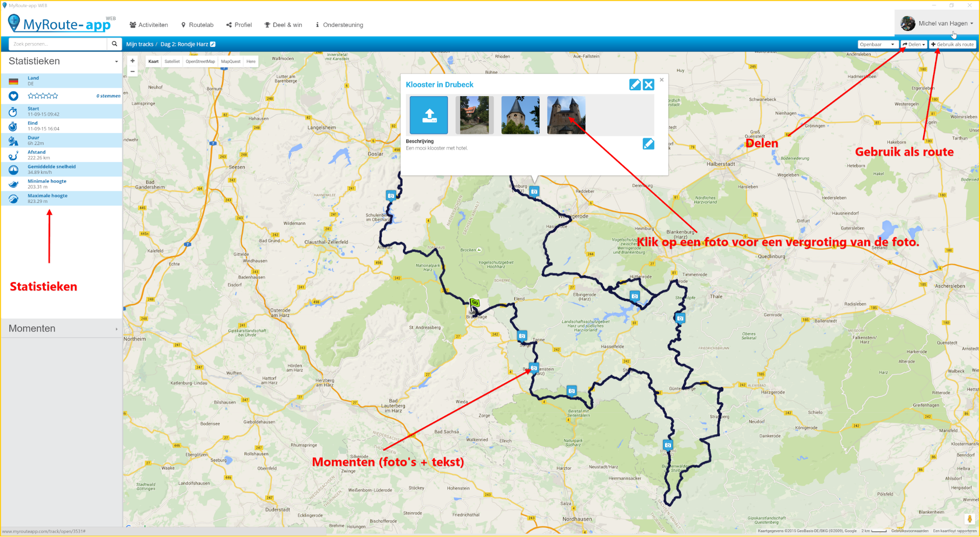Image resolution: width=980 pixels, height=537 pixels.
Task: Edit the Beschrijving description text
Action: coord(648,144)
